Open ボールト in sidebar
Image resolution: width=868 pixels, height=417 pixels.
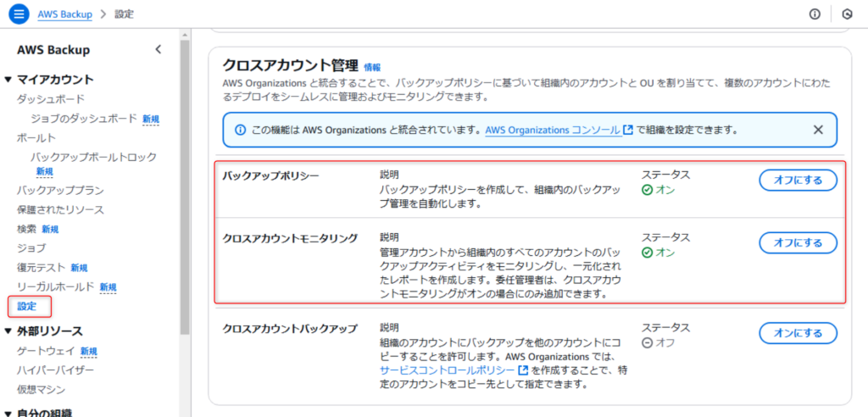click(36, 137)
